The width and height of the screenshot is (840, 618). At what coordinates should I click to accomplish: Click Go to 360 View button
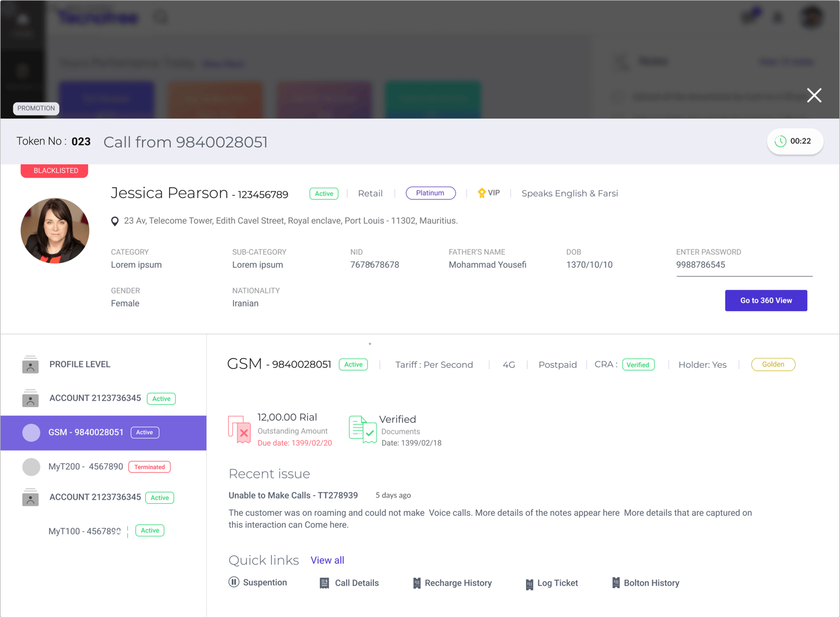[765, 301]
